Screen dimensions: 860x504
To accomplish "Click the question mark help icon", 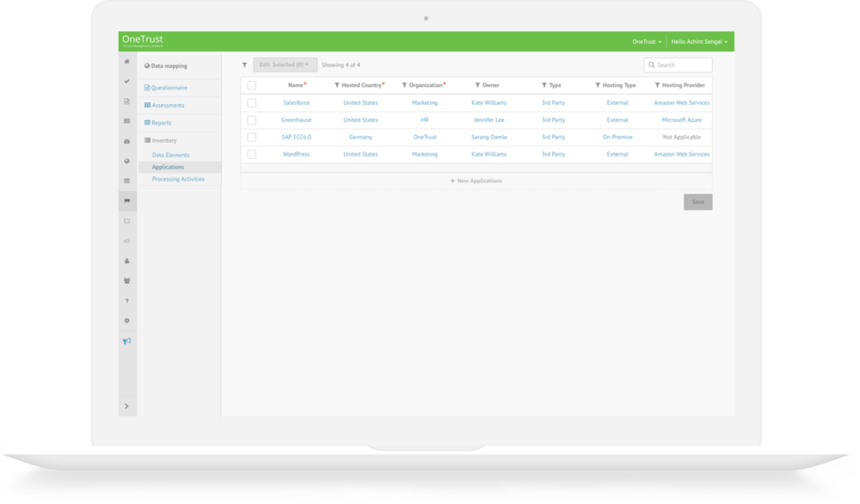I will (x=126, y=301).
